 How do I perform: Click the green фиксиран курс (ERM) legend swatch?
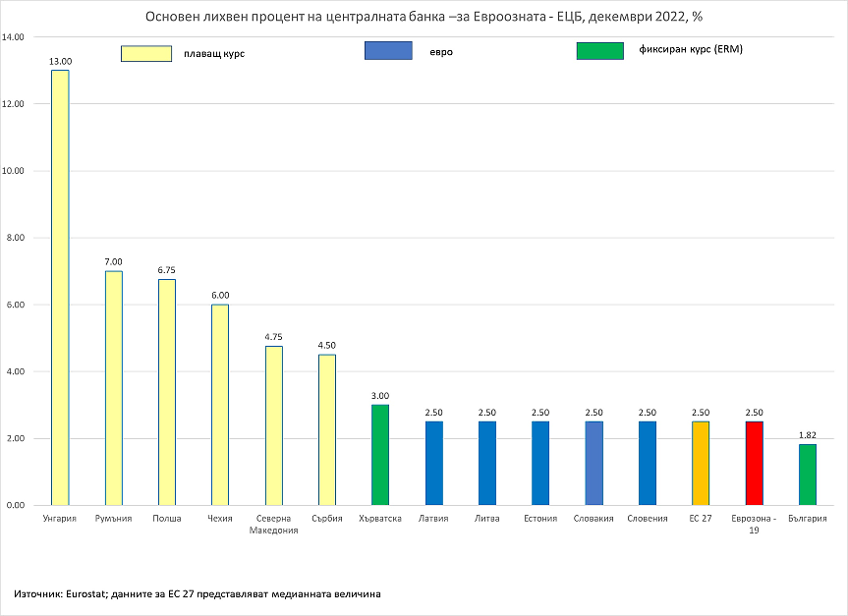599,50
